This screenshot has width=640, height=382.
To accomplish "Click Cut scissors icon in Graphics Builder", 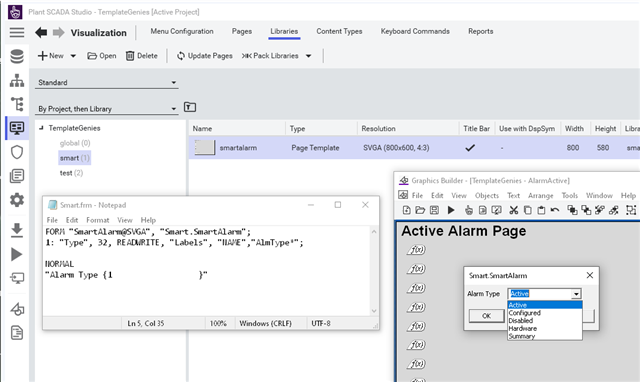I will 513,210.
